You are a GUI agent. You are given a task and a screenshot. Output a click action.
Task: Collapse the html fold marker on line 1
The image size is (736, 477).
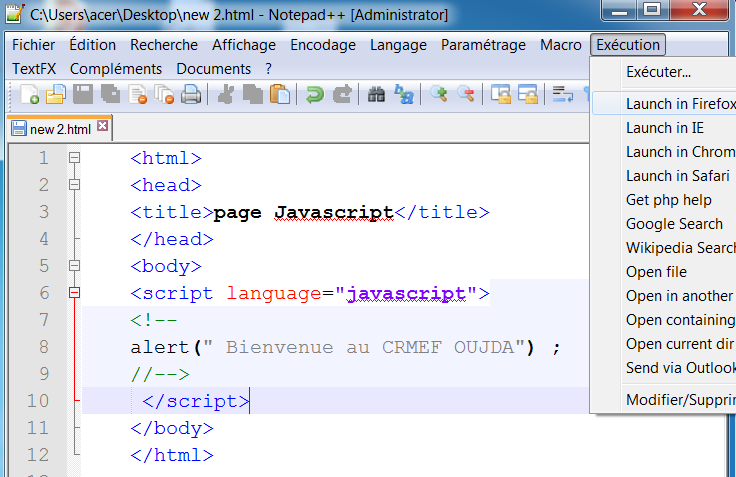point(74,158)
